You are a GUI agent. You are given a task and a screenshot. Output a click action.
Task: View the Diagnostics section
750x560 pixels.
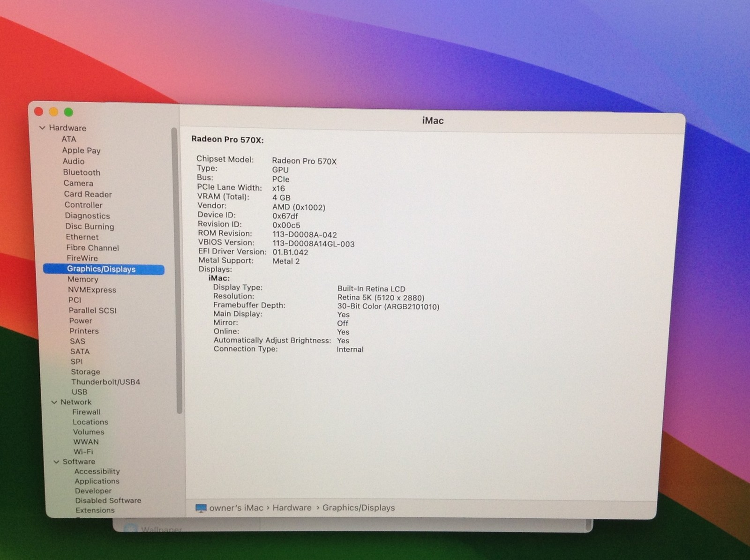click(87, 216)
